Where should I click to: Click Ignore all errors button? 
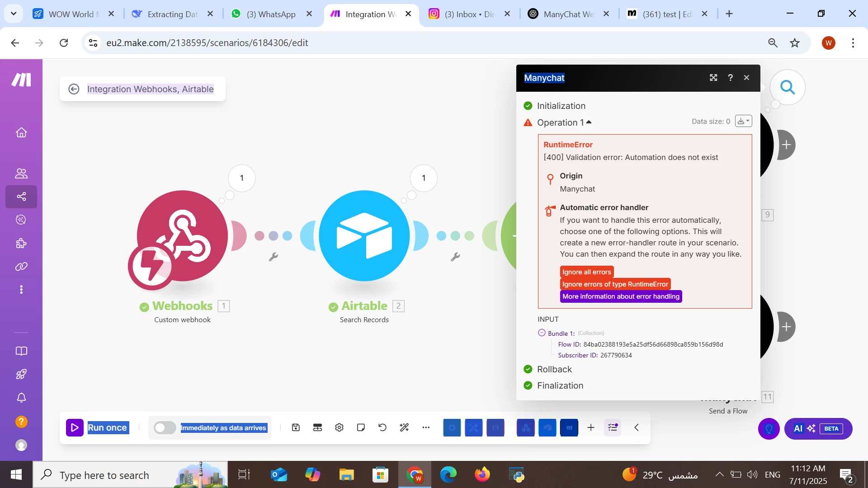586,272
